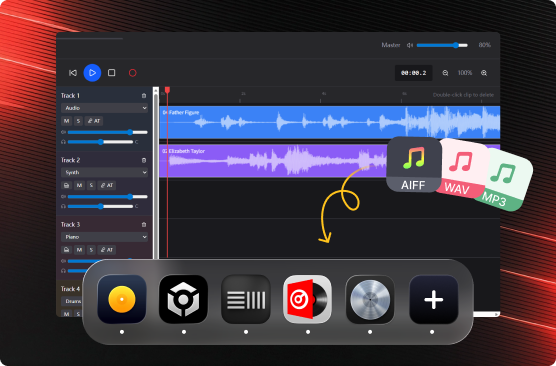Click the Track 1 pan slider
This screenshot has height=366, width=556.
click(x=100, y=142)
